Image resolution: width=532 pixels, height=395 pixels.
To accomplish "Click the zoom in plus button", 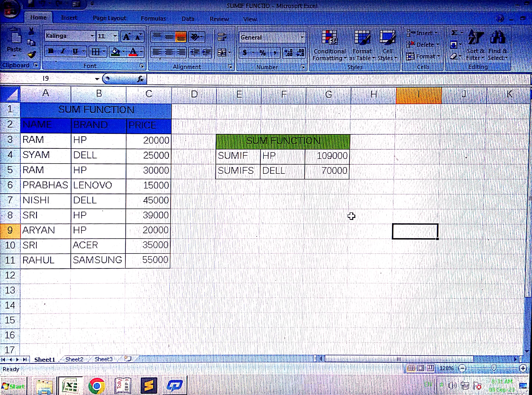I will point(523,368).
